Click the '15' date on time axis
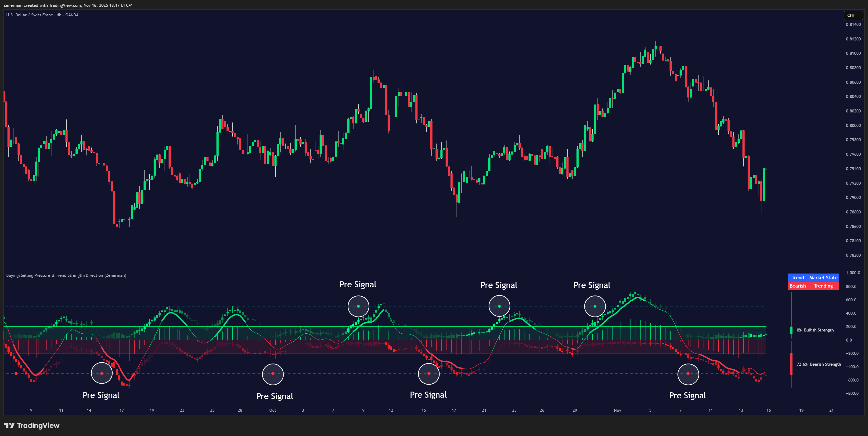This screenshot has width=868, height=436. pyautogui.click(x=424, y=410)
